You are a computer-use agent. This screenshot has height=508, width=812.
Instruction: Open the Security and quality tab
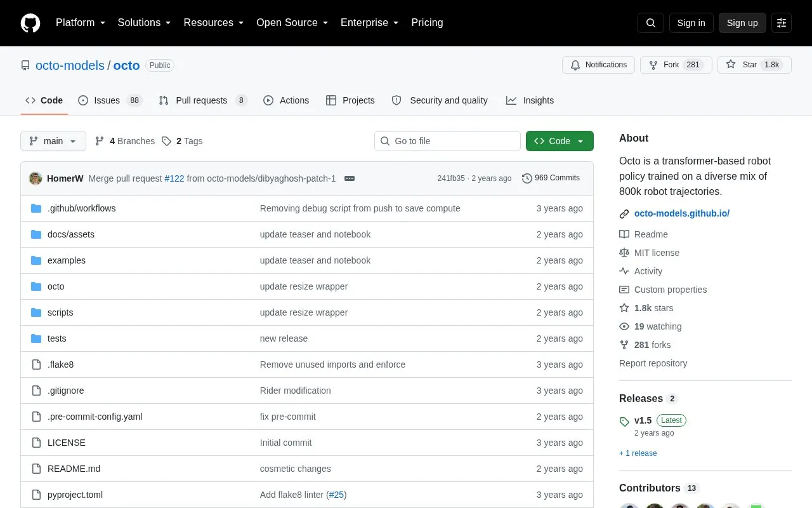click(440, 100)
